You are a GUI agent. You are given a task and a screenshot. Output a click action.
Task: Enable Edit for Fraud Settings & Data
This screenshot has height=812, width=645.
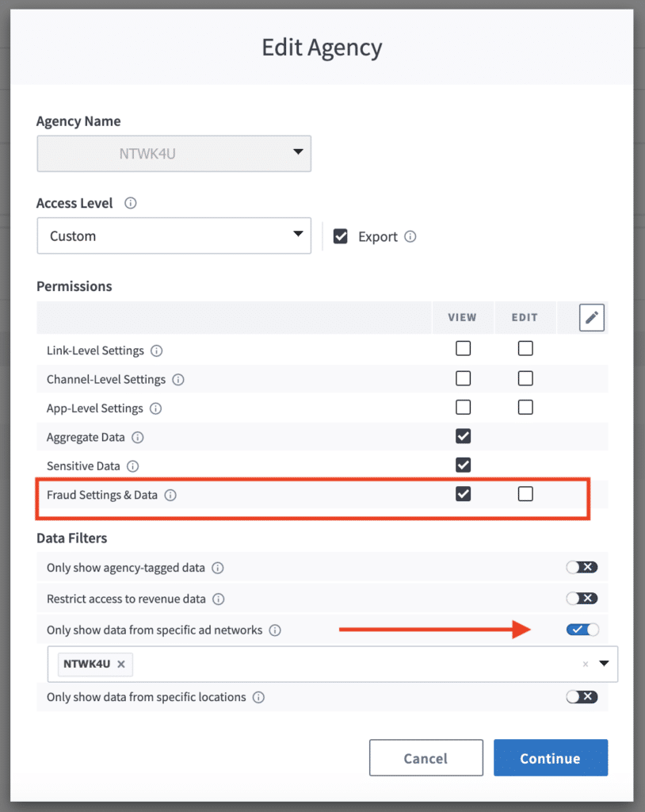tap(525, 494)
